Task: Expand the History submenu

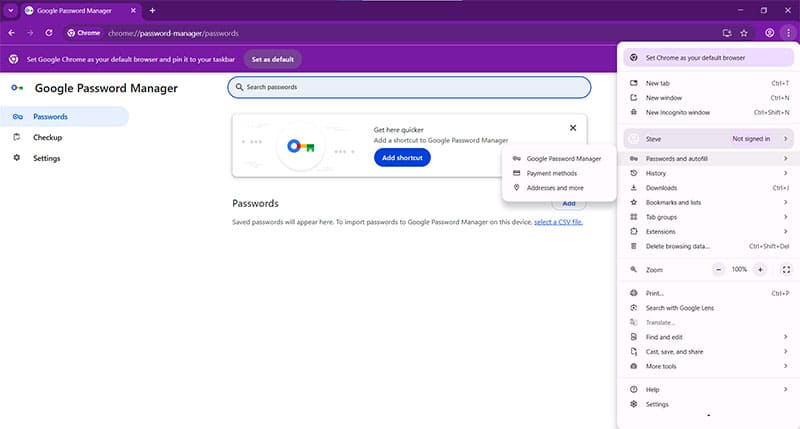Action: [x=708, y=173]
